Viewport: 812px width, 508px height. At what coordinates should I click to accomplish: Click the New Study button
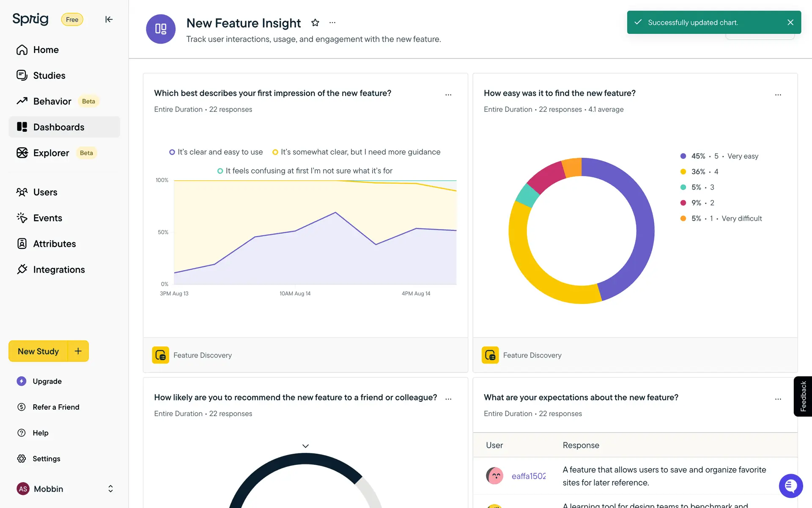click(38, 351)
